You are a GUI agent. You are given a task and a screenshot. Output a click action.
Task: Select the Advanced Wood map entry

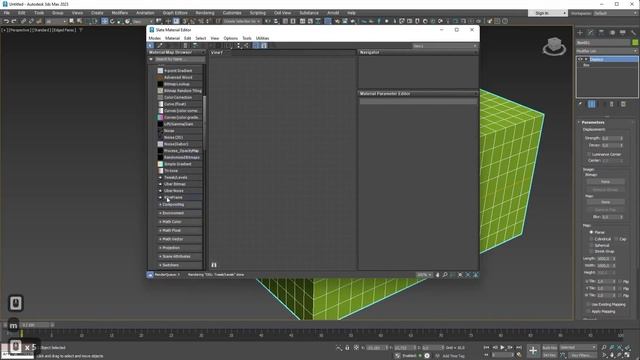[179, 78]
